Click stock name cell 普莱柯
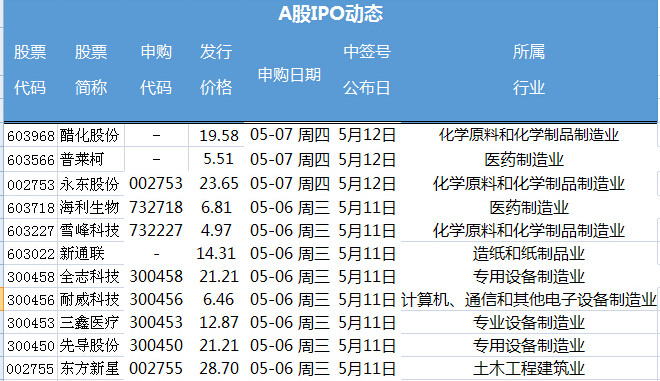Viewport: 660px width, 381px height. coord(82,160)
